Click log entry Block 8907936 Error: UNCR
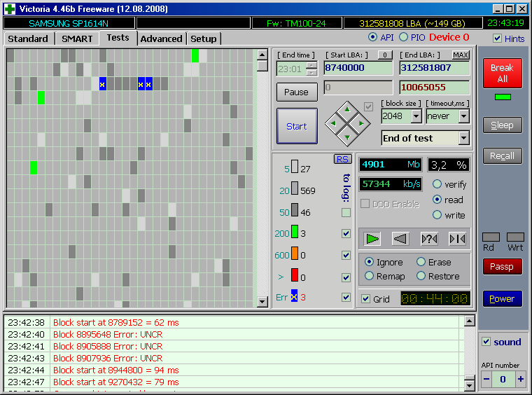 pos(108,358)
